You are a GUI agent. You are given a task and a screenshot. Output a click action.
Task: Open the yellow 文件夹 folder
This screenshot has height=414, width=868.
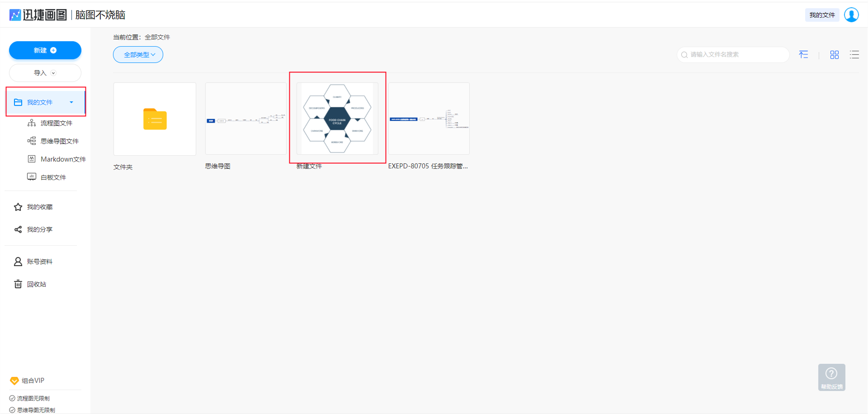point(155,119)
